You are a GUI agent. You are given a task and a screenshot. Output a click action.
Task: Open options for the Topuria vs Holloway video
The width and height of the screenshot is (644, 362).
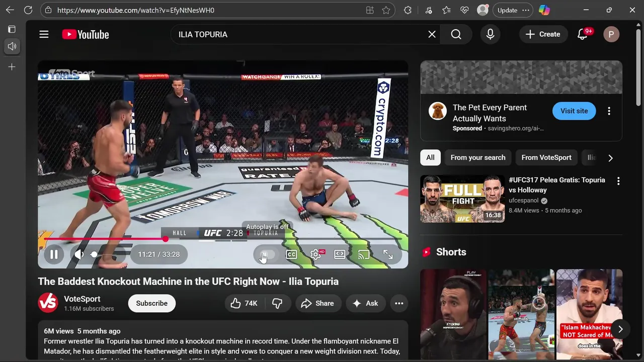618,181
